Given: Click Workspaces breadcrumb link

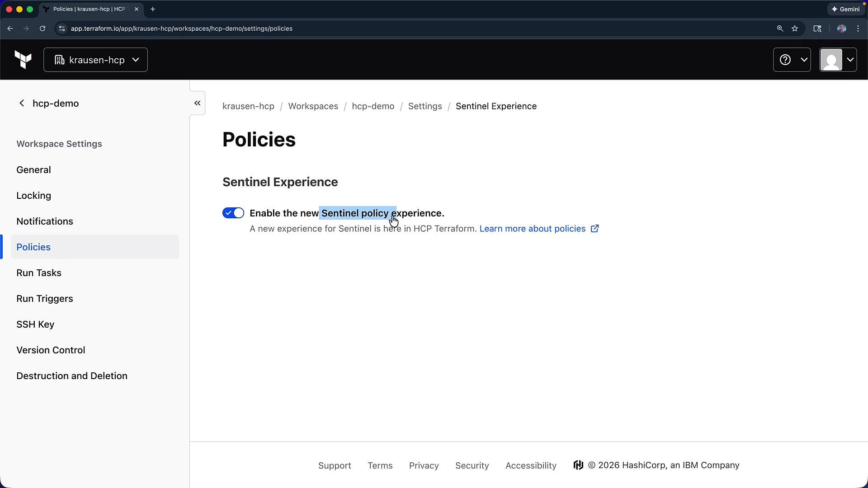Looking at the screenshot, I should coord(313,106).
